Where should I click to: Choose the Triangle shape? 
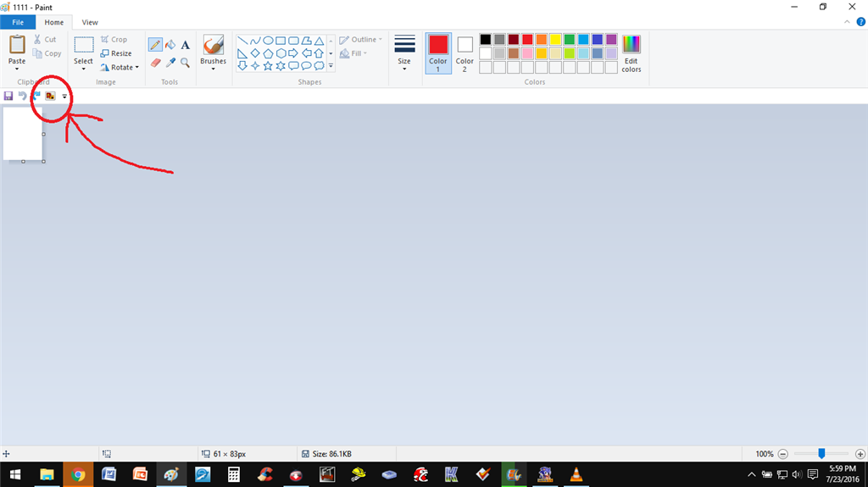(319, 41)
